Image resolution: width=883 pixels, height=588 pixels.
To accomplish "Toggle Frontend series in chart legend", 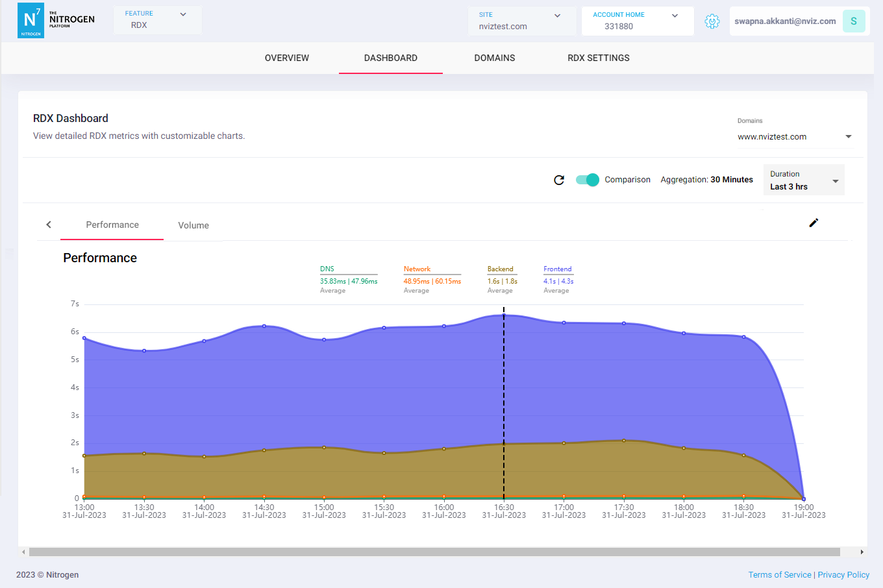I will pyautogui.click(x=557, y=269).
